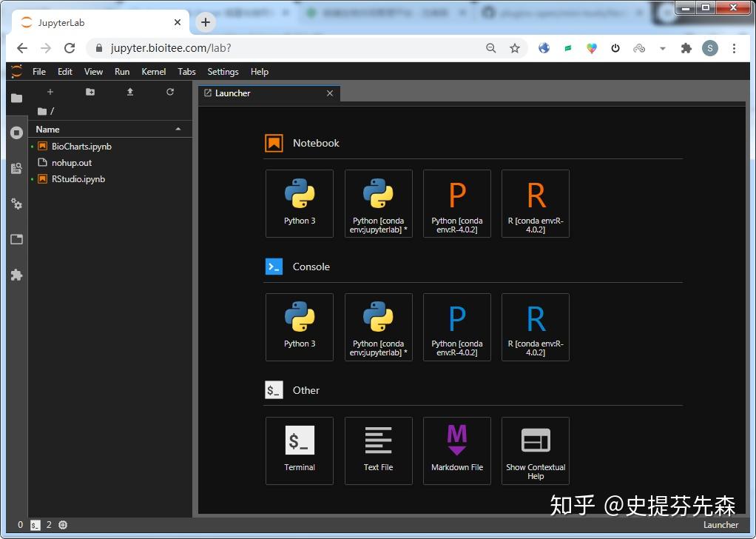Toggle the running terminals and kernels panel
This screenshot has width=756, height=539.
point(16,133)
